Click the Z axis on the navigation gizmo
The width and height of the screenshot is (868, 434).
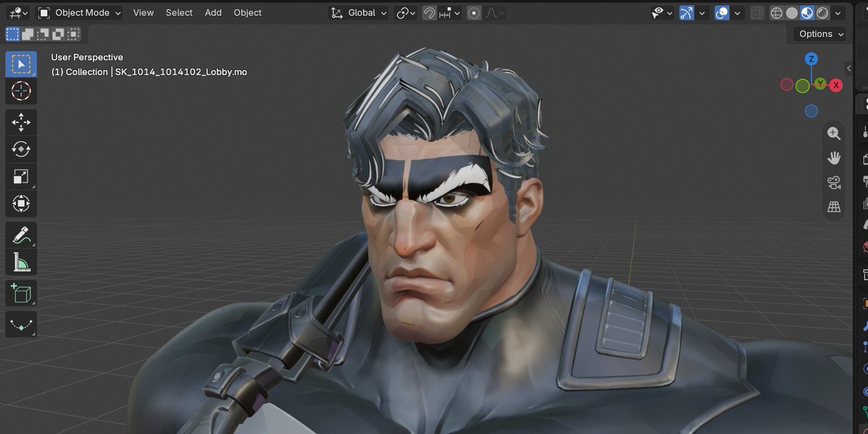(812, 59)
